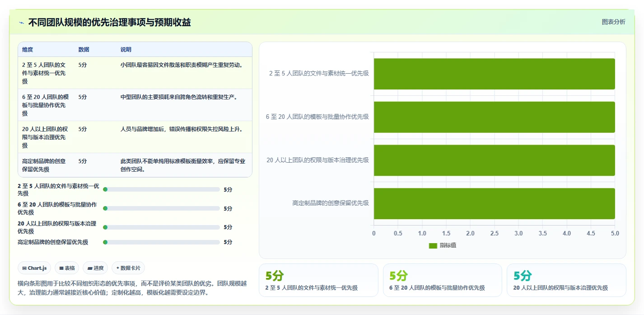
Task: Click the 维度 column header
Action: point(28,50)
